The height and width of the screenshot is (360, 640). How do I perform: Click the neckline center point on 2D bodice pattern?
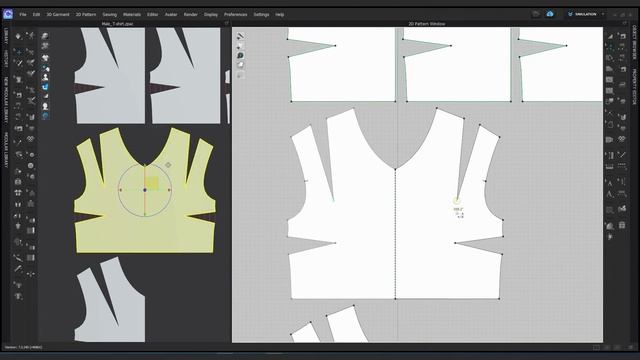[x=395, y=169]
